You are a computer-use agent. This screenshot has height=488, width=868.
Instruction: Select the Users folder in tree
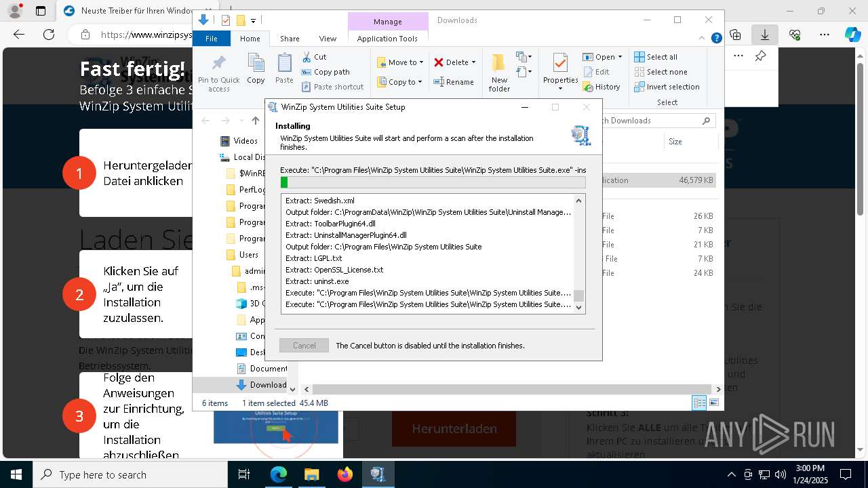pos(248,255)
